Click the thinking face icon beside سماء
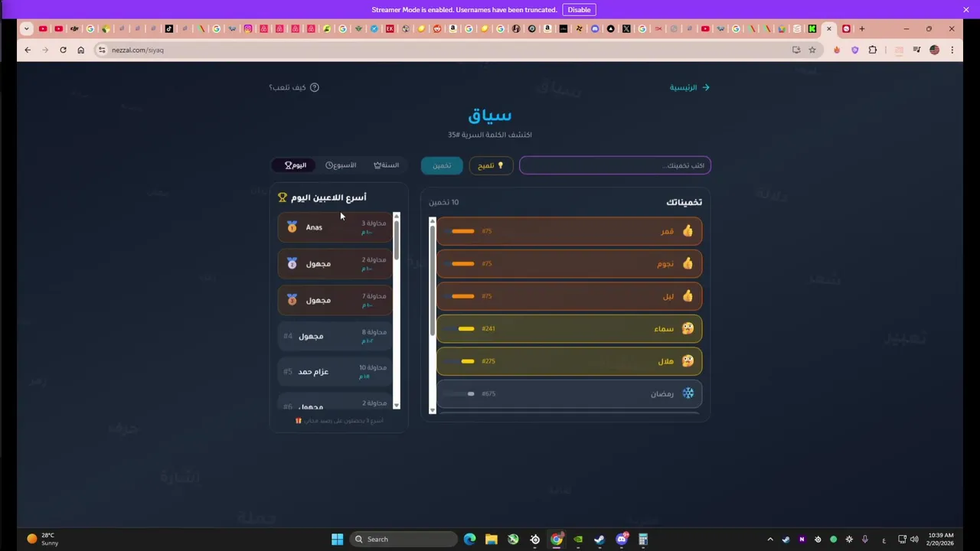The image size is (980, 551). pos(688,328)
